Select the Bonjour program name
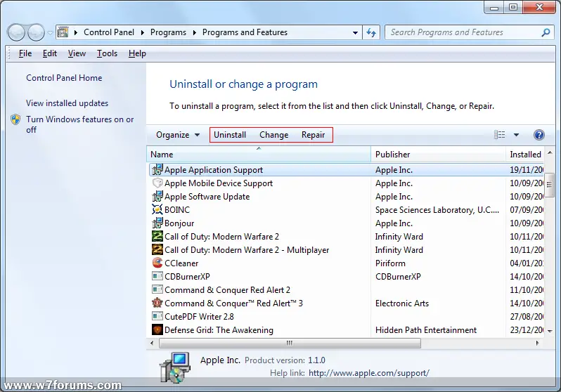This screenshot has height=392, width=561. pos(179,223)
